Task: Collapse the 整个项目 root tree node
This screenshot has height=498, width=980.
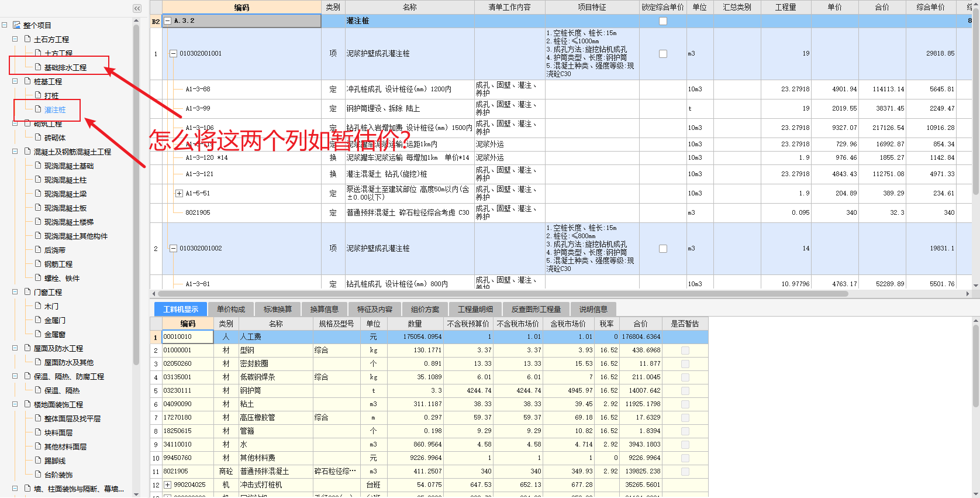Action: point(5,25)
